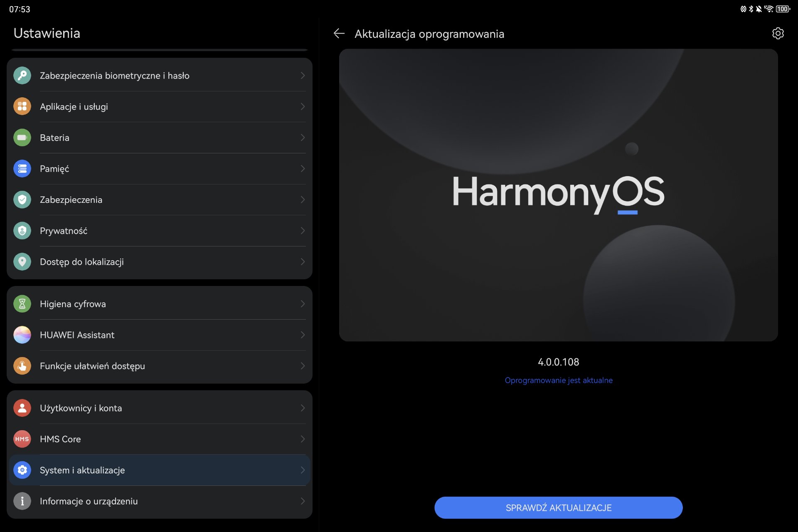Screen dimensions: 798x532
Task: Open HMS Core settings entry
Action: tap(160, 439)
